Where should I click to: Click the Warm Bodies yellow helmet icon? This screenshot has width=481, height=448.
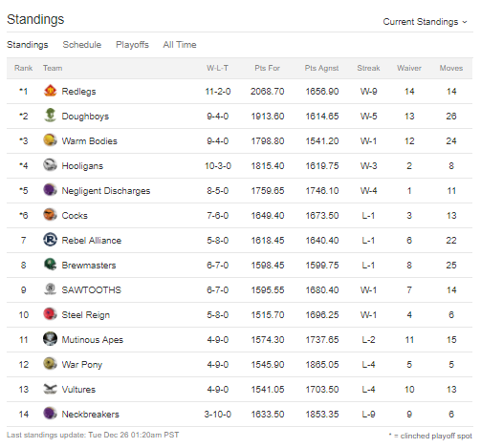point(50,140)
